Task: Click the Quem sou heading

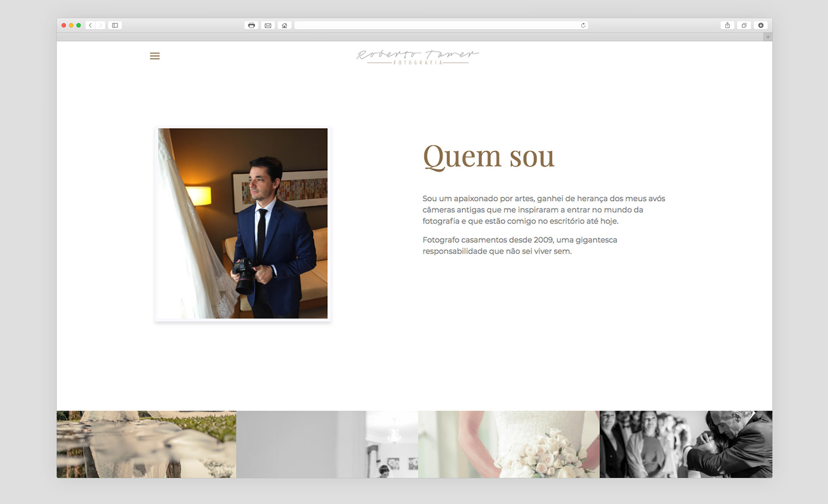Action: [488, 157]
